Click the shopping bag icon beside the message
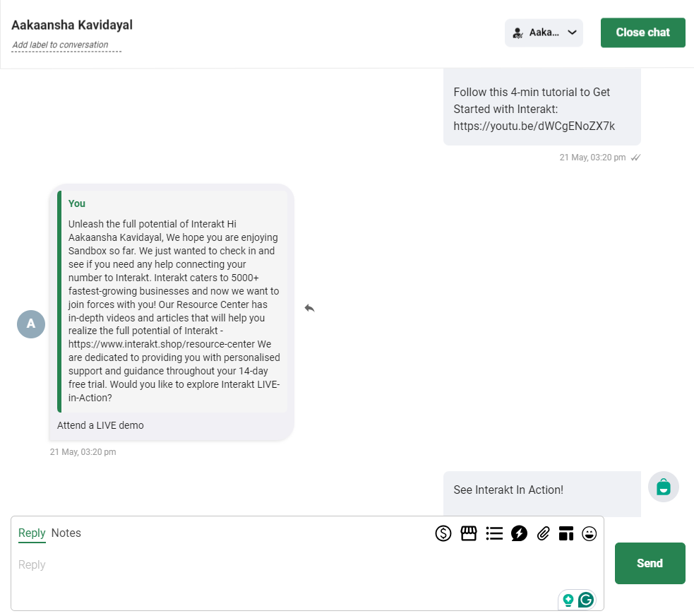The height and width of the screenshot is (616, 694). 663,487
